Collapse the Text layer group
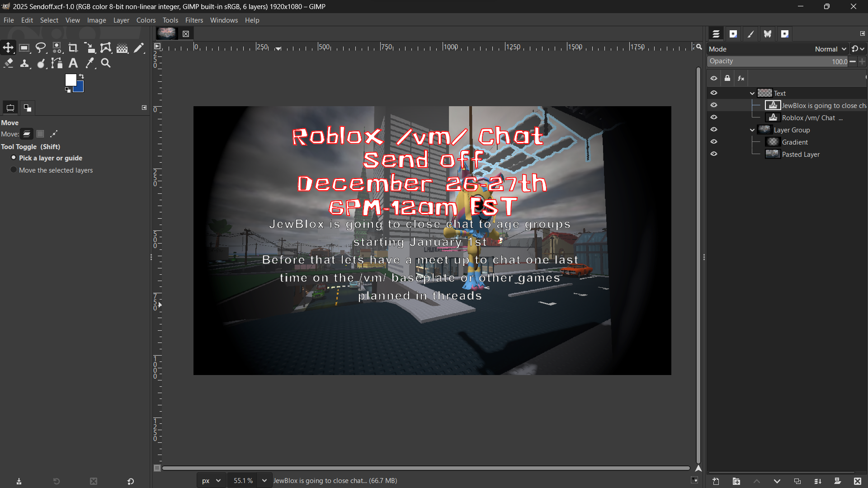The width and height of the screenshot is (868, 488). tap(752, 94)
